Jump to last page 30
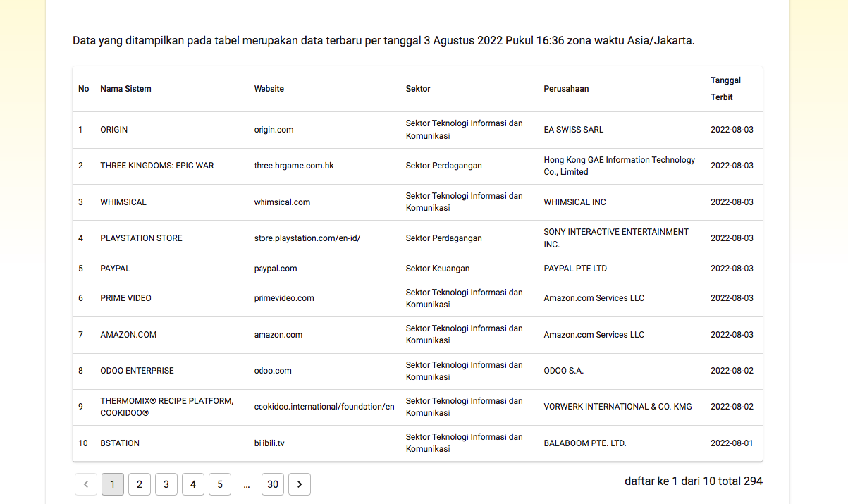 point(273,484)
